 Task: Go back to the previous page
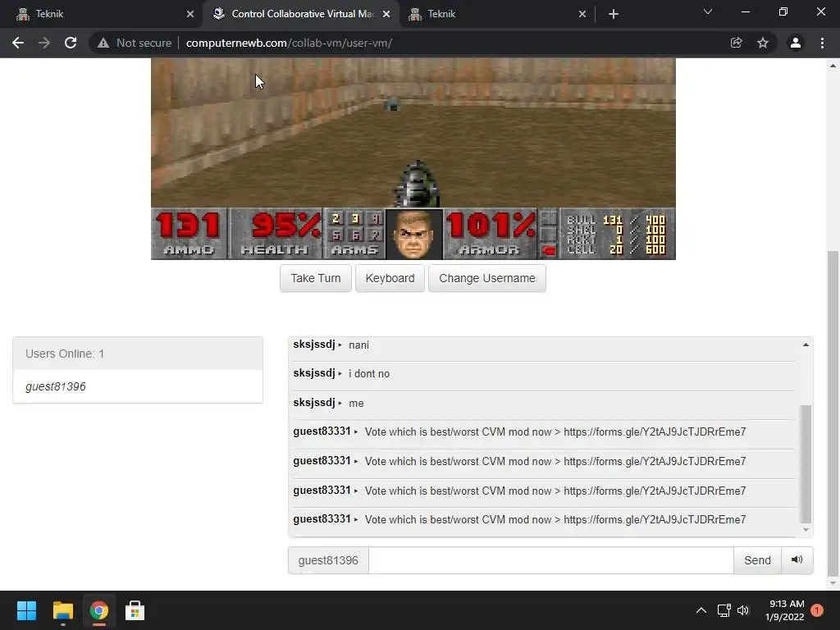(x=18, y=43)
